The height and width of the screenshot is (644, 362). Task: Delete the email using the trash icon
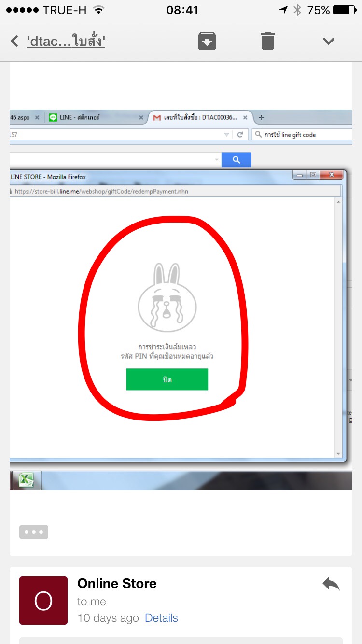pyautogui.click(x=268, y=41)
